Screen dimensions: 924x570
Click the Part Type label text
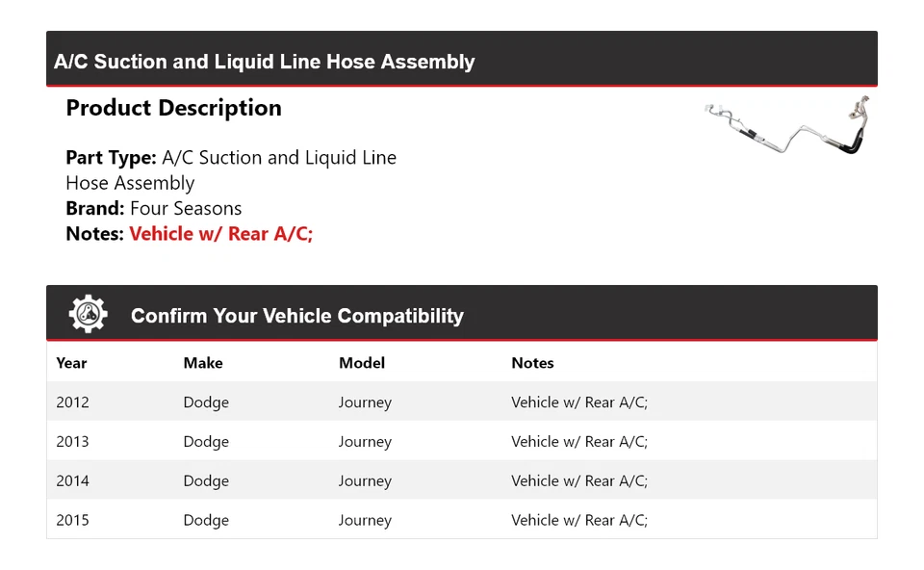coord(111,158)
